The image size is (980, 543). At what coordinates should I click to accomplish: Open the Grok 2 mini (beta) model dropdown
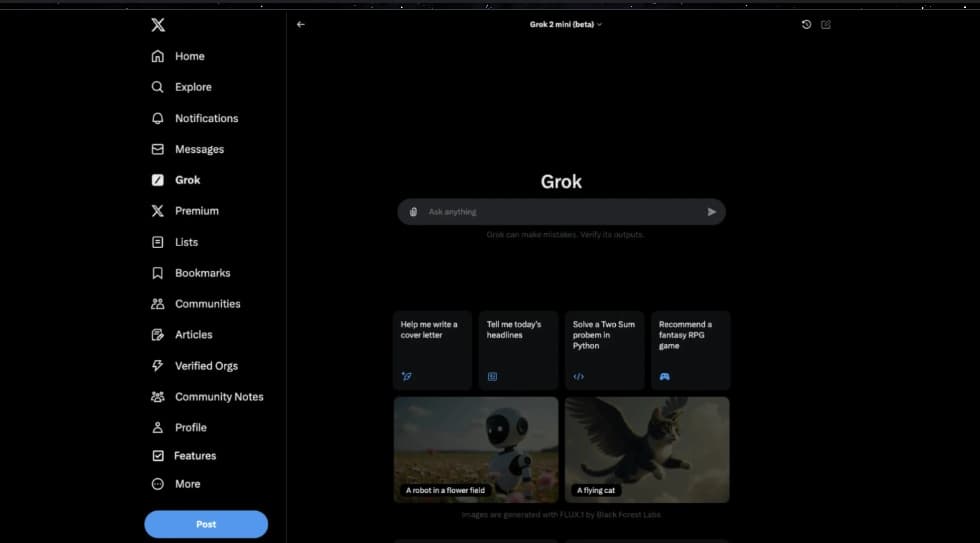tap(566, 24)
